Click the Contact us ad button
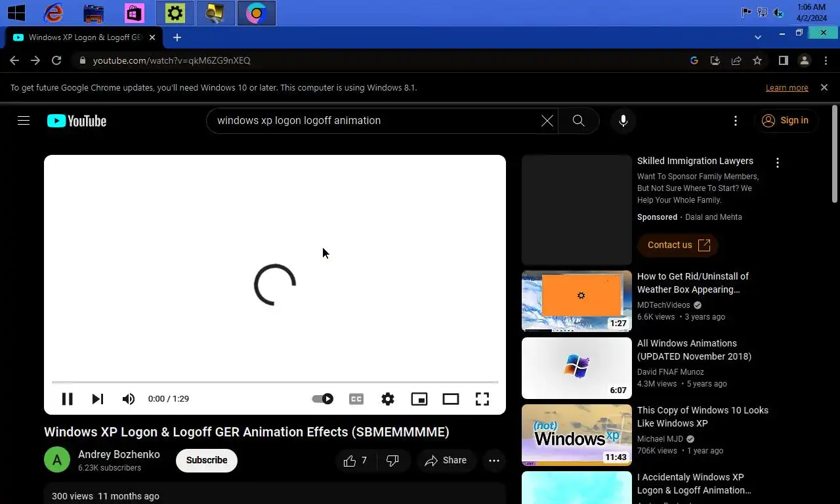 [x=678, y=245]
